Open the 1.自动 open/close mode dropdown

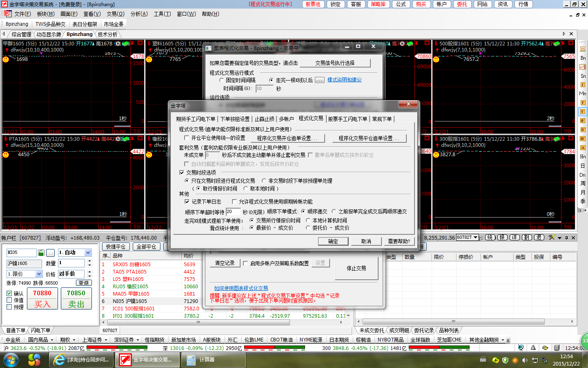point(88,253)
